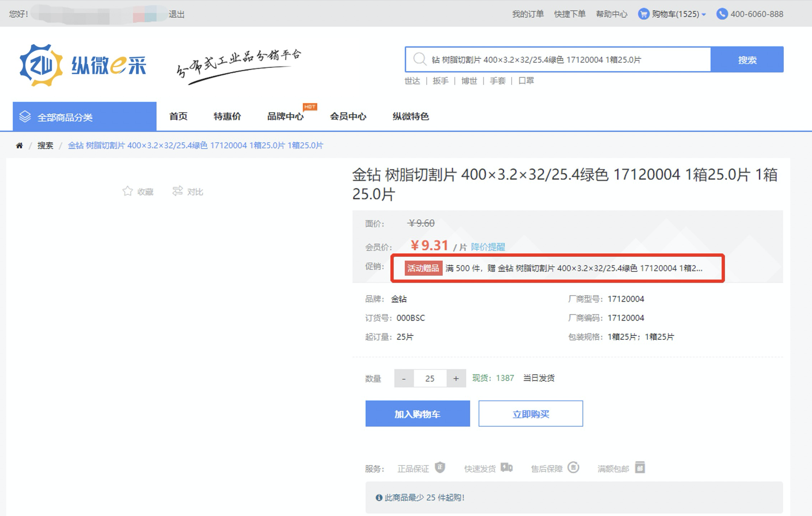
Task: Click the home icon in breadcrumb
Action: [19, 145]
